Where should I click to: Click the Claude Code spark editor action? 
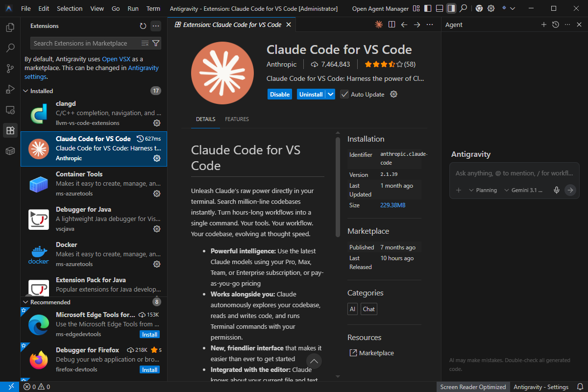(379, 24)
